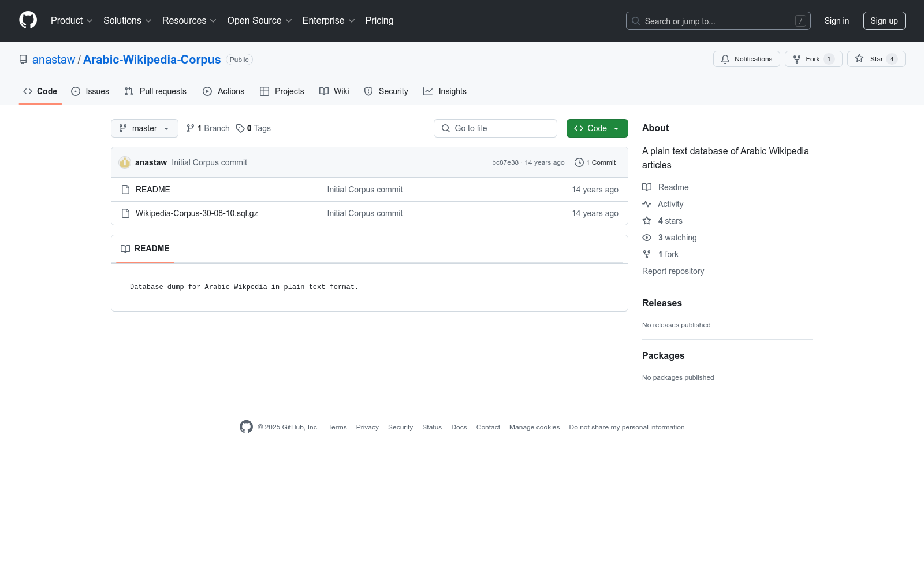This screenshot has width=924, height=578.
Task: Open the Security tab
Action: point(386,91)
